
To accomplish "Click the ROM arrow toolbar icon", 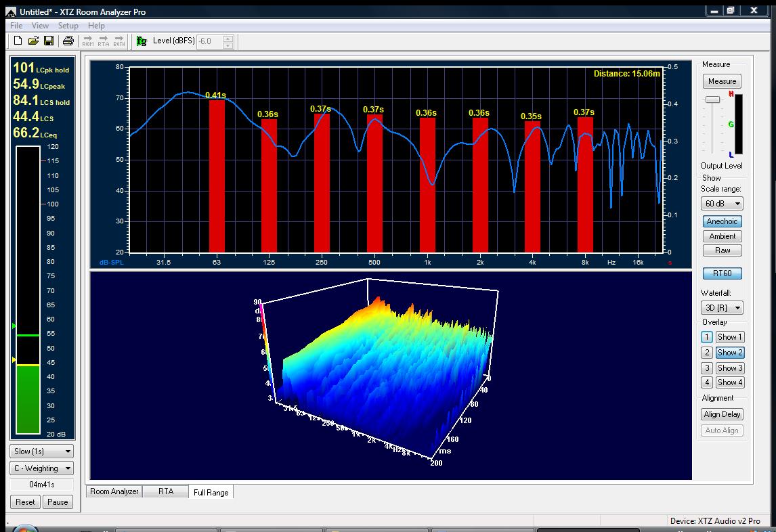I will click(87, 41).
